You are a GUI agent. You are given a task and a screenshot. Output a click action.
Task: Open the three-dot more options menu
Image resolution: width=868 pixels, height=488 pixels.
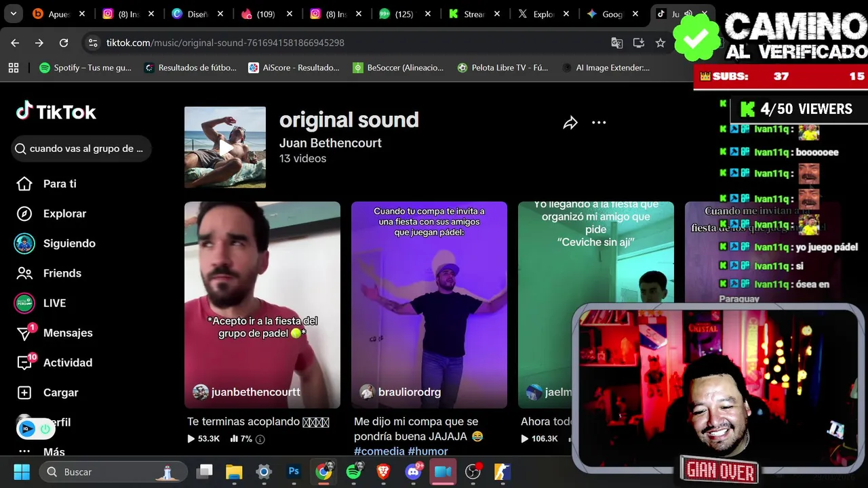point(599,123)
